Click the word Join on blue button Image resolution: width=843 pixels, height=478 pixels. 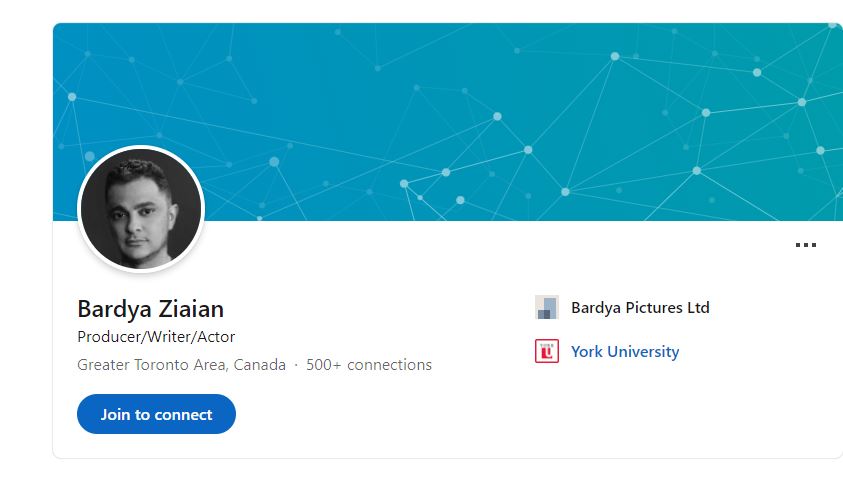click(x=115, y=415)
